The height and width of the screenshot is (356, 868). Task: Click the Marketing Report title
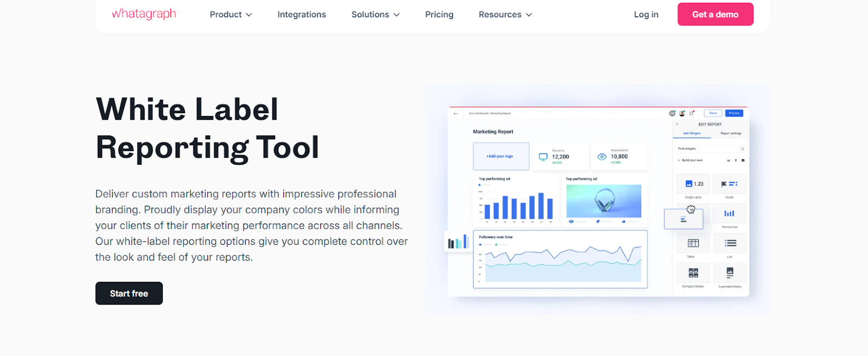click(493, 132)
